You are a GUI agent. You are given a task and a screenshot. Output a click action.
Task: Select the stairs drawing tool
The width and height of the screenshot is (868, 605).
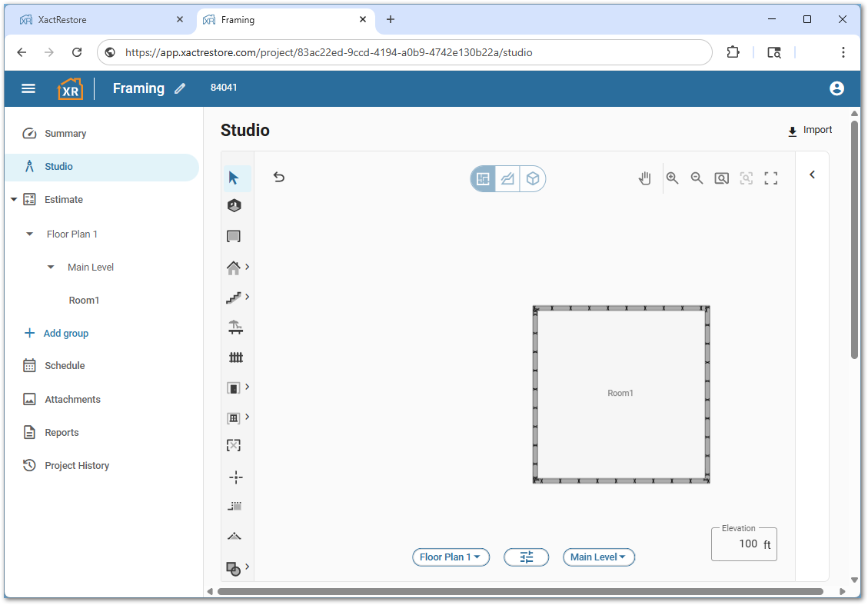233,298
